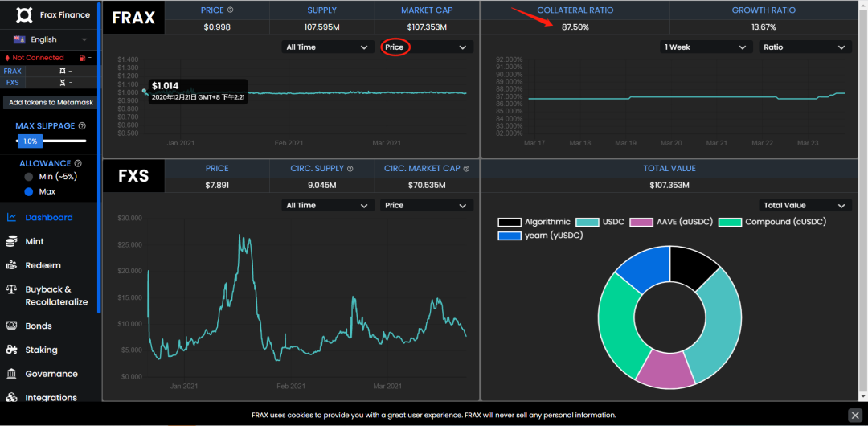Open the Bonds sidebar icon
This screenshot has height=426, width=868.
coord(11,326)
